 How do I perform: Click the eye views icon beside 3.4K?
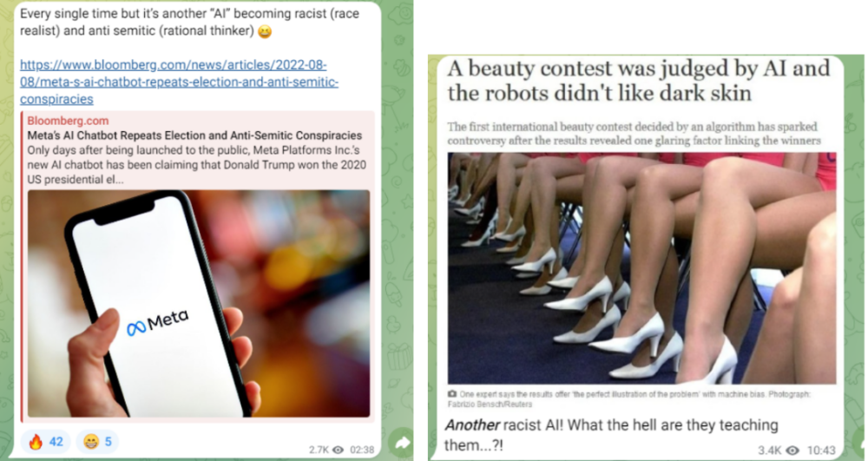click(x=792, y=451)
